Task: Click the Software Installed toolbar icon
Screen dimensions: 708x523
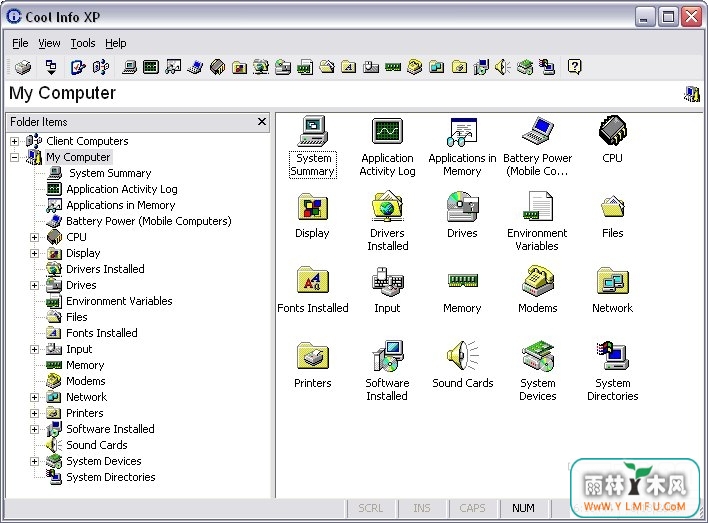Action: [481, 67]
